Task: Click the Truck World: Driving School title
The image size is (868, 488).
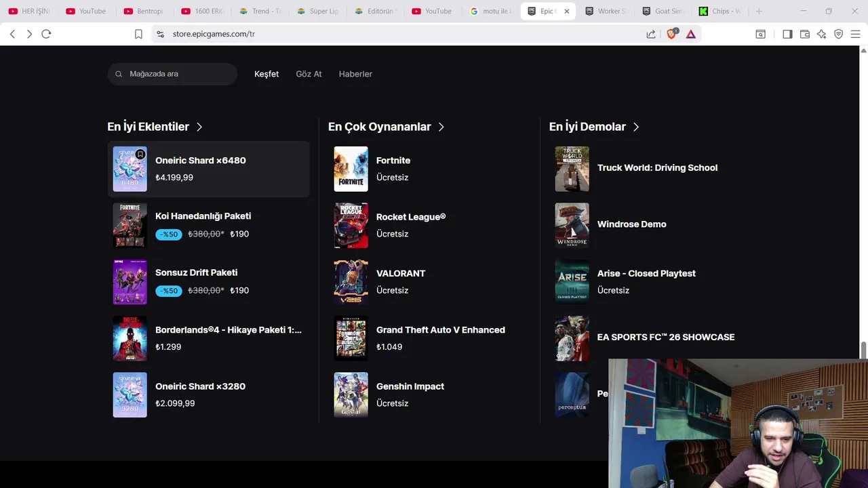Action: 657,167
